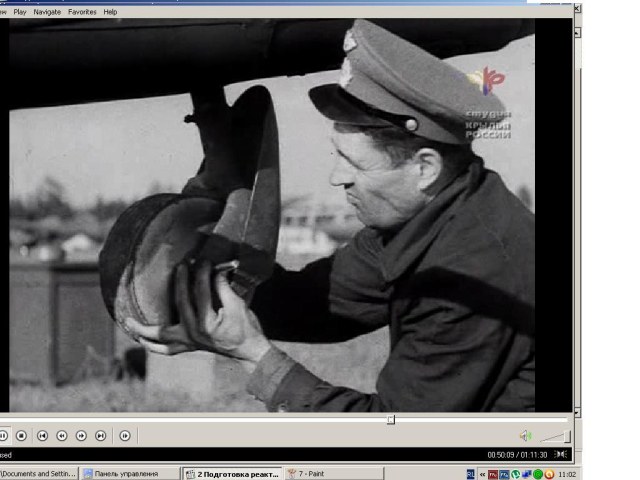Pause the video playback
Screen dimensions: 640x480
click(3, 436)
